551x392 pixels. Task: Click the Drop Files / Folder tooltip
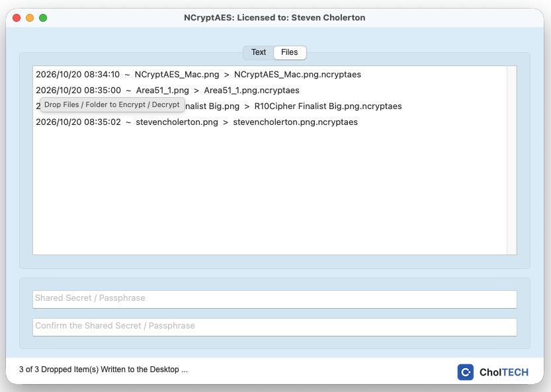pyautogui.click(x=112, y=104)
